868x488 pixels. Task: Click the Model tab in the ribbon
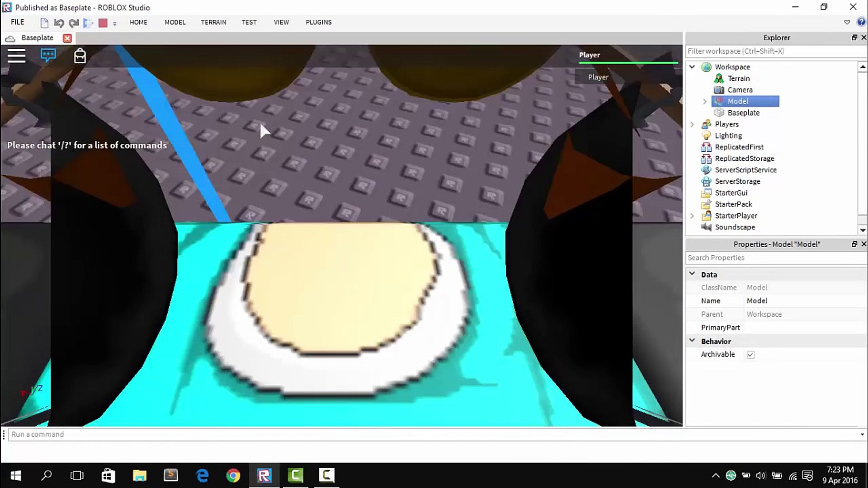(x=175, y=22)
